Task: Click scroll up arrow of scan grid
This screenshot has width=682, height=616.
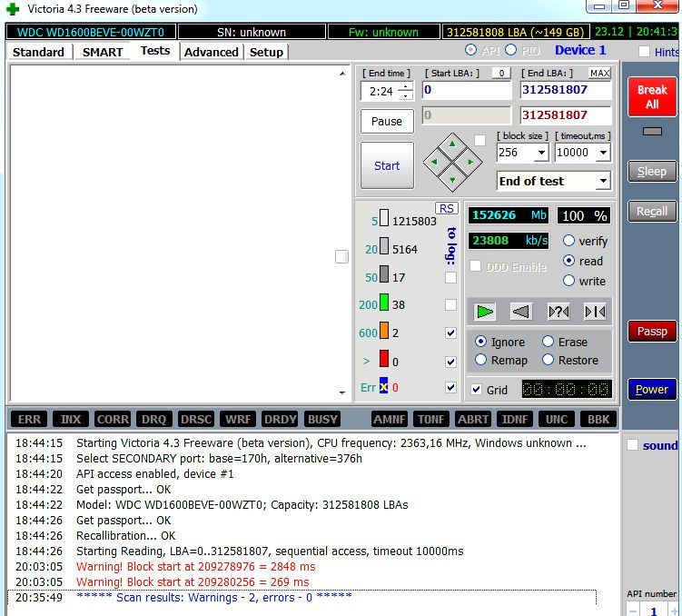Action: pos(342,74)
